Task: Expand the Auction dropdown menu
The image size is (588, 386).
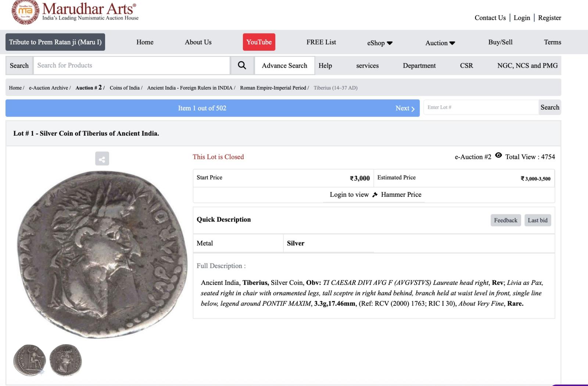Action: pos(440,43)
